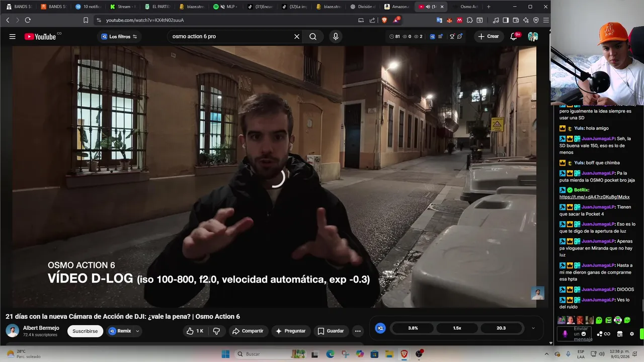Save video with the Guardar button

[x=331, y=331]
